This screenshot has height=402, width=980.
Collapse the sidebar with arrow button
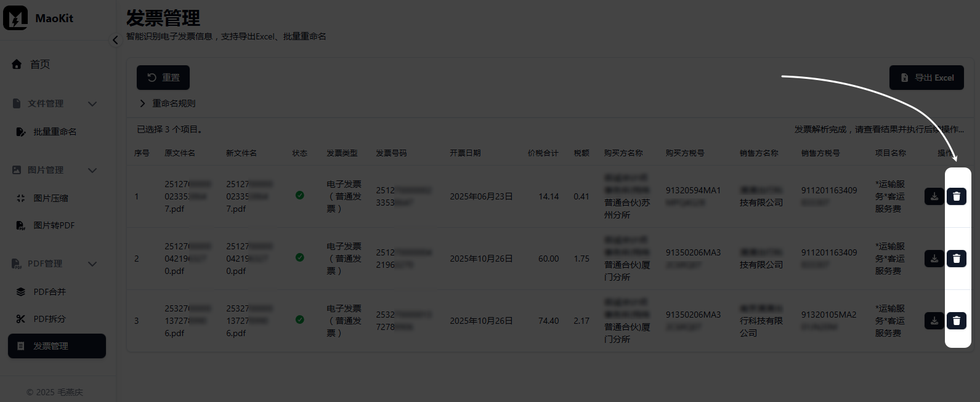[115, 40]
